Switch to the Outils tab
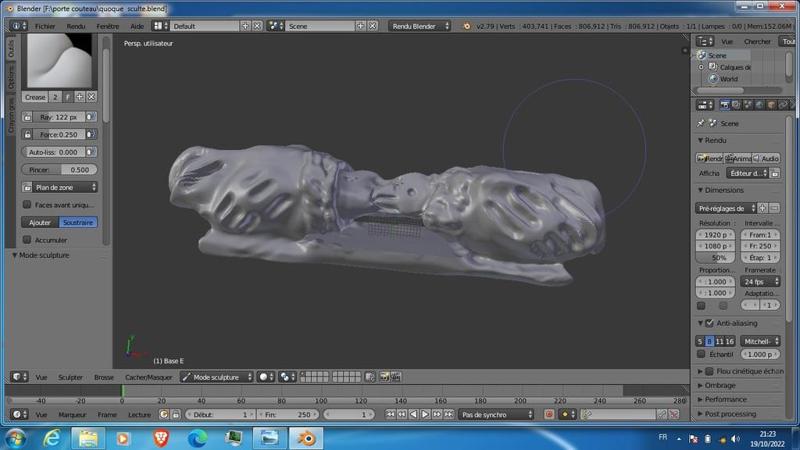This screenshot has width=800, height=450. click(x=11, y=48)
